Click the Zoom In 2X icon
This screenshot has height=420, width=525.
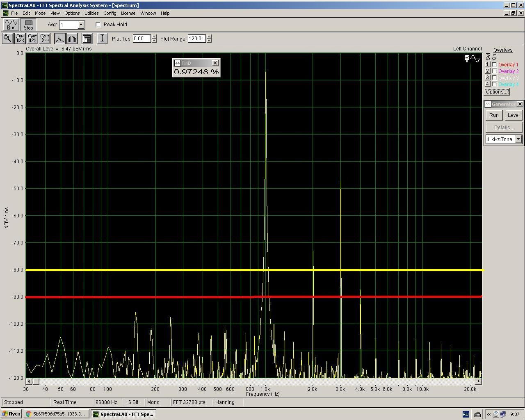click(20, 39)
